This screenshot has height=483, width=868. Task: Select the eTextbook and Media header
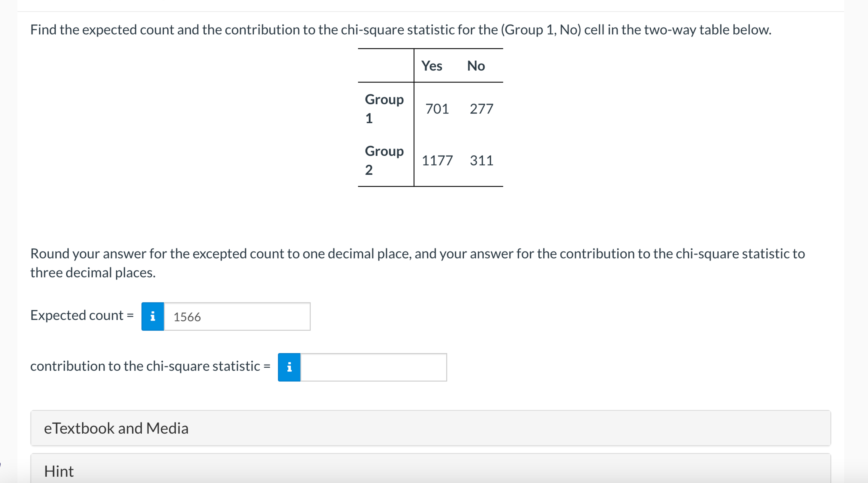pyautogui.click(x=116, y=428)
